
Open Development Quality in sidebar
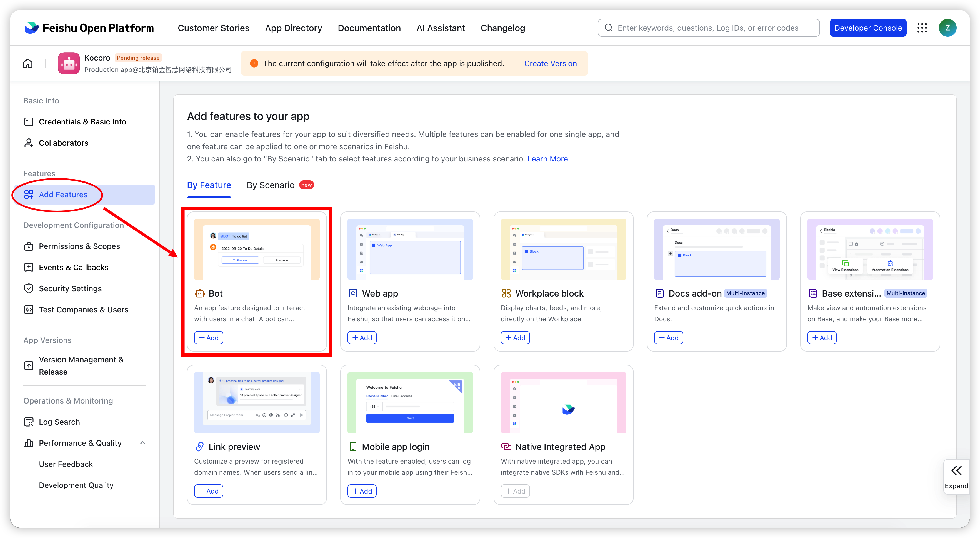pyautogui.click(x=76, y=485)
